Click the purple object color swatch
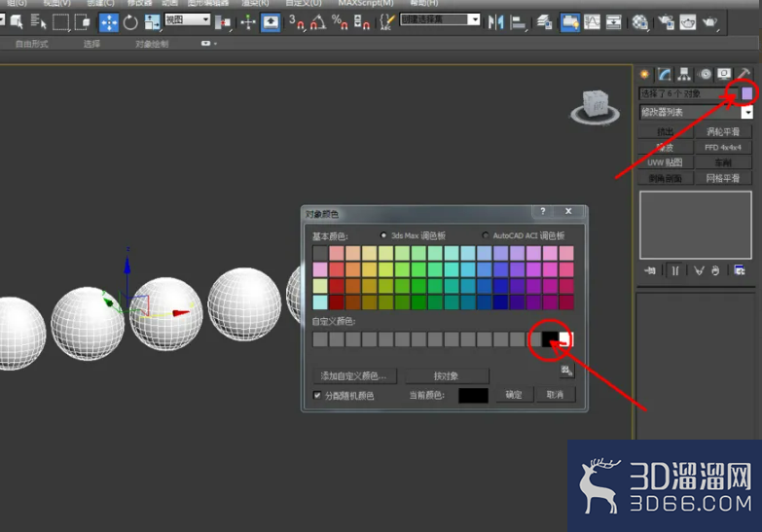The height and width of the screenshot is (532, 762). (747, 93)
